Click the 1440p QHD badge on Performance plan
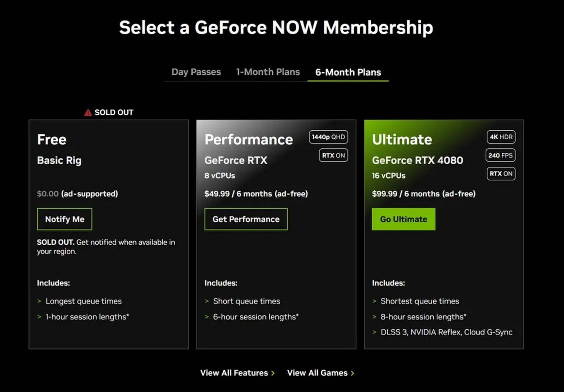The width and height of the screenshot is (564, 392). point(328,137)
